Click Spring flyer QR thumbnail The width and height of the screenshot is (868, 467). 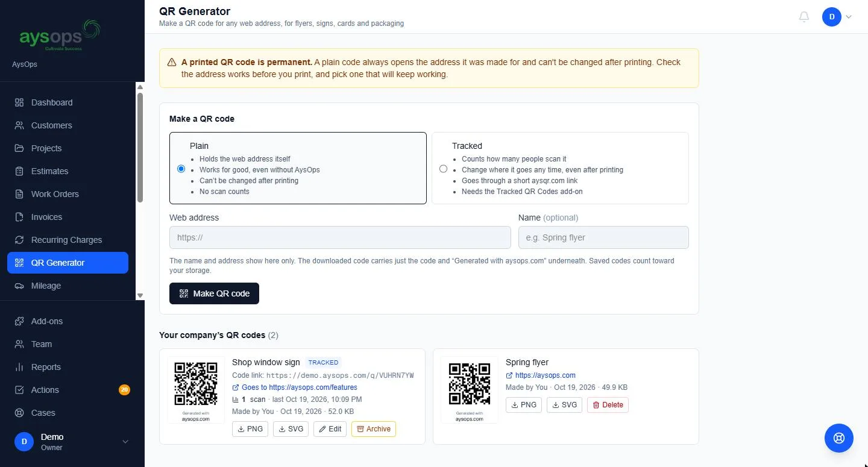click(470, 390)
